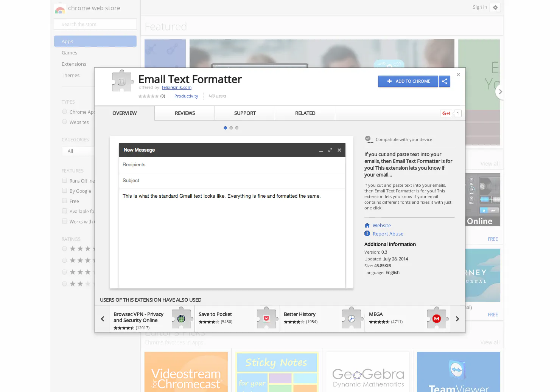560x392 pixels.
Task: Open the All categories dropdown
Action: pos(78,151)
